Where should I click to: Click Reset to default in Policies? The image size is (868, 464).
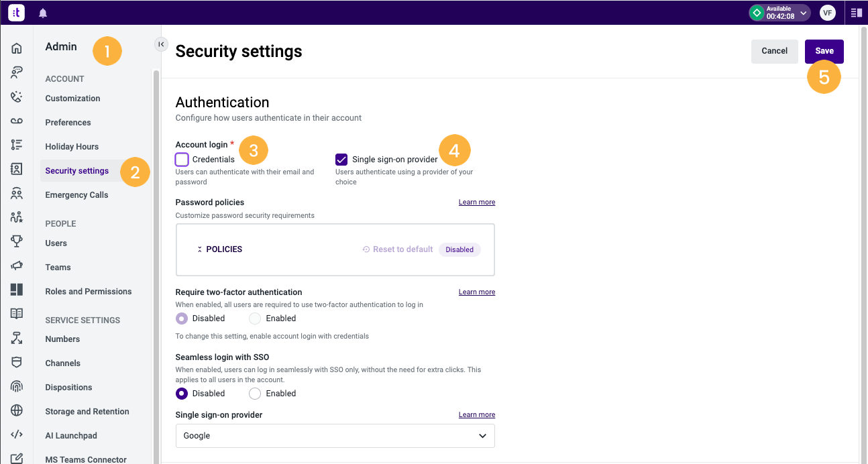pos(398,249)
